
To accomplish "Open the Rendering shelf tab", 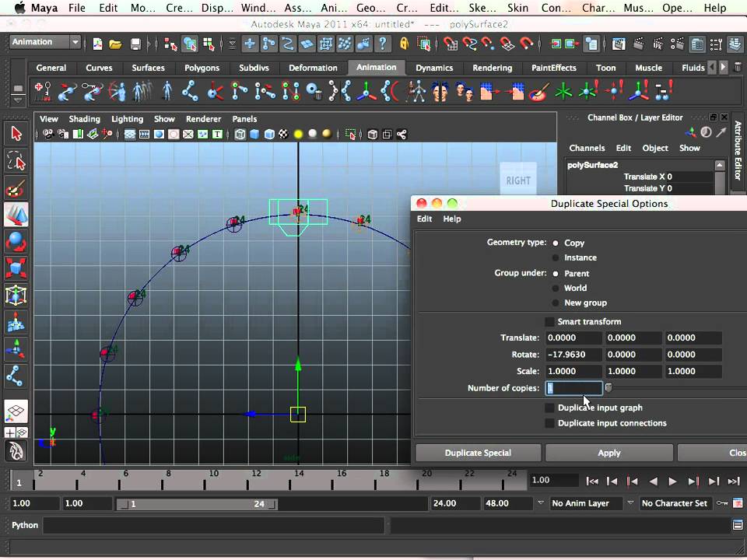I will click(492, 68).
